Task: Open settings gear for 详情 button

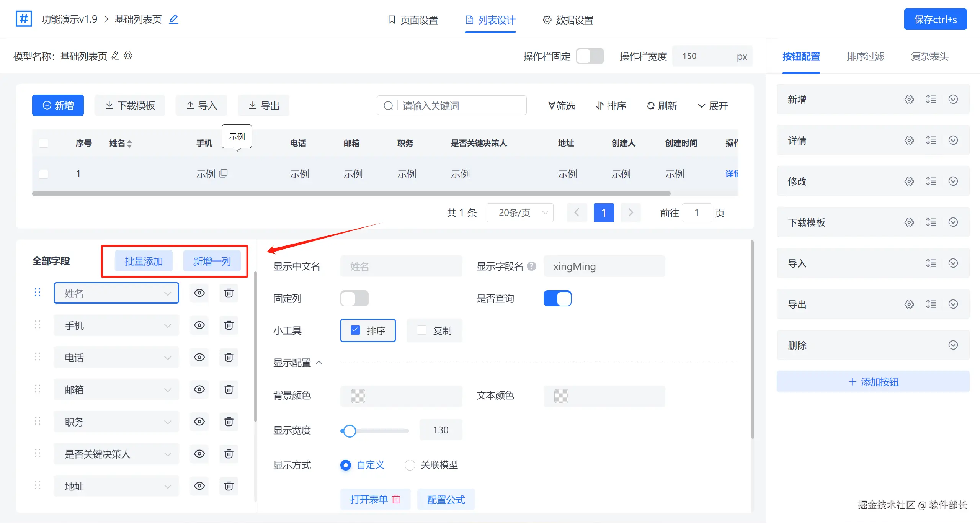Action: click(909, 141)
